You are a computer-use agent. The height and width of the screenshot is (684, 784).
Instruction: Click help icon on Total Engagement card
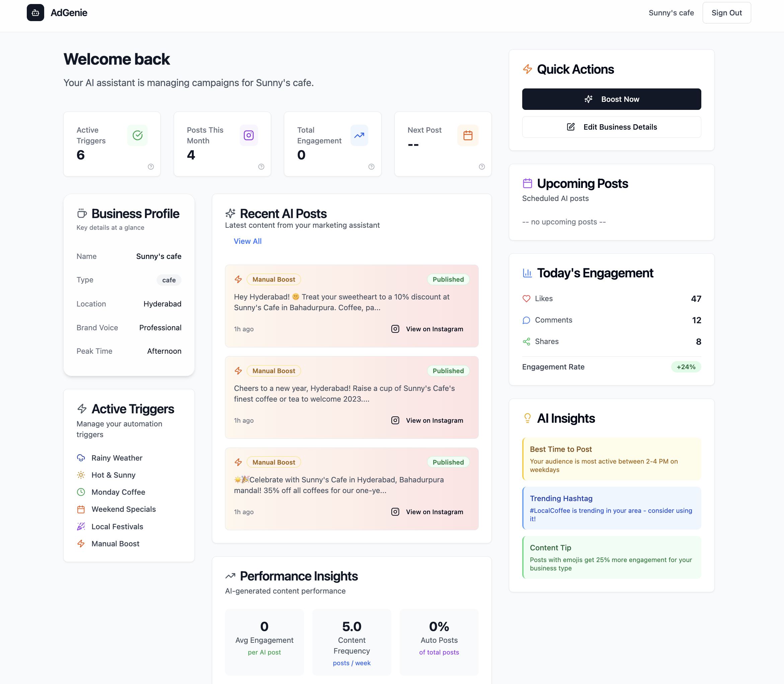(371, 166)
